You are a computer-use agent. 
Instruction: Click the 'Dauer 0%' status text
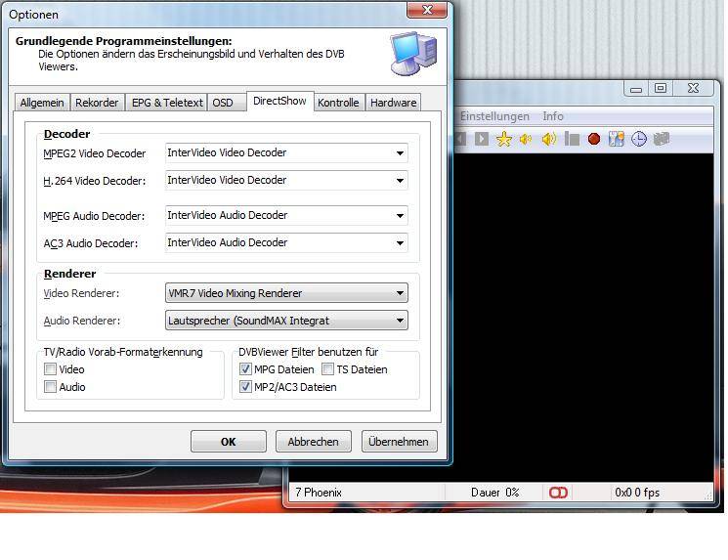tap(494, 493)
